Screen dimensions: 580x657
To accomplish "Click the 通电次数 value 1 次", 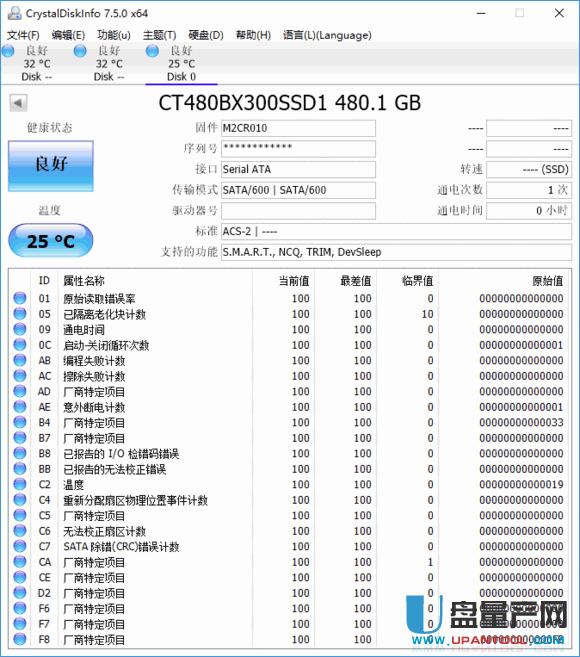I will point(528,190).
